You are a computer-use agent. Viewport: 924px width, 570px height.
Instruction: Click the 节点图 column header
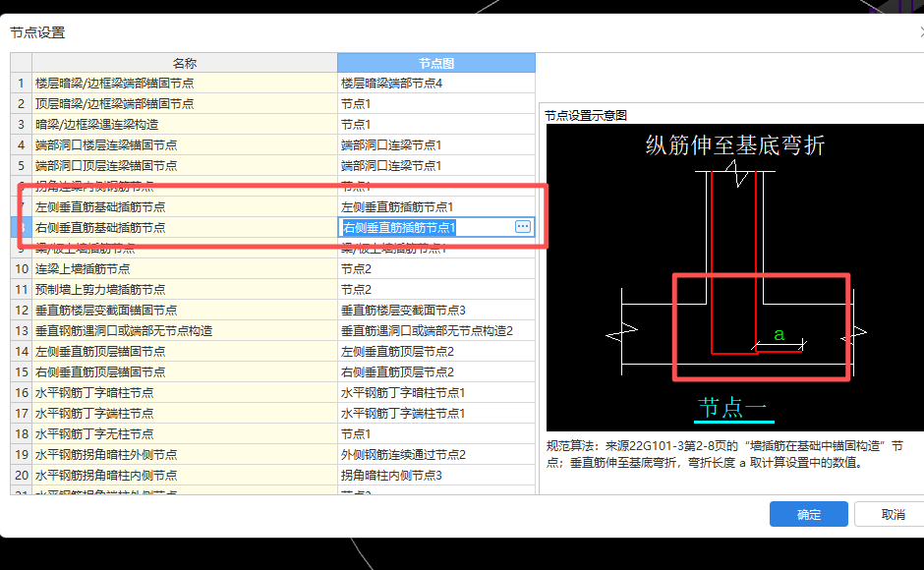(435, 62)
